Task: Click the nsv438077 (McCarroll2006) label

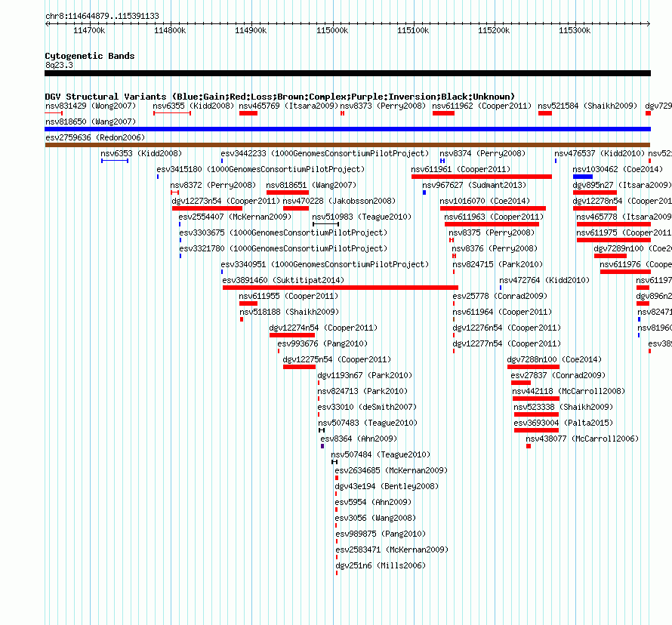Action: click(582, 439)
